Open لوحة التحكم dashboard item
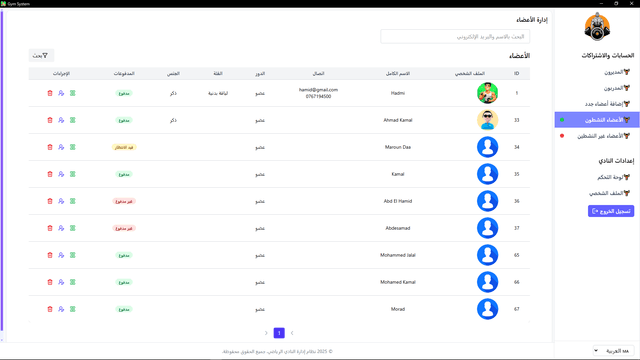Image resolution: width=640 pixels, height=360 pixels. pos(597,177)
